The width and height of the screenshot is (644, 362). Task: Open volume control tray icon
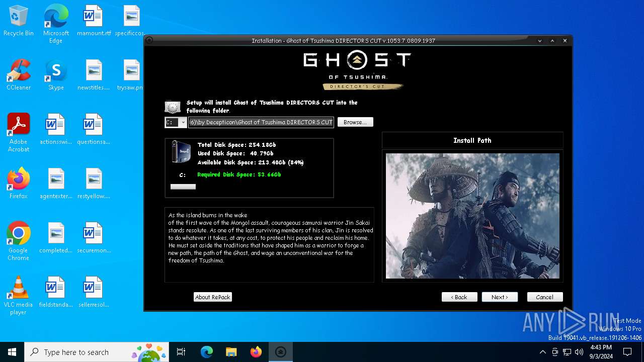[579, 352]
